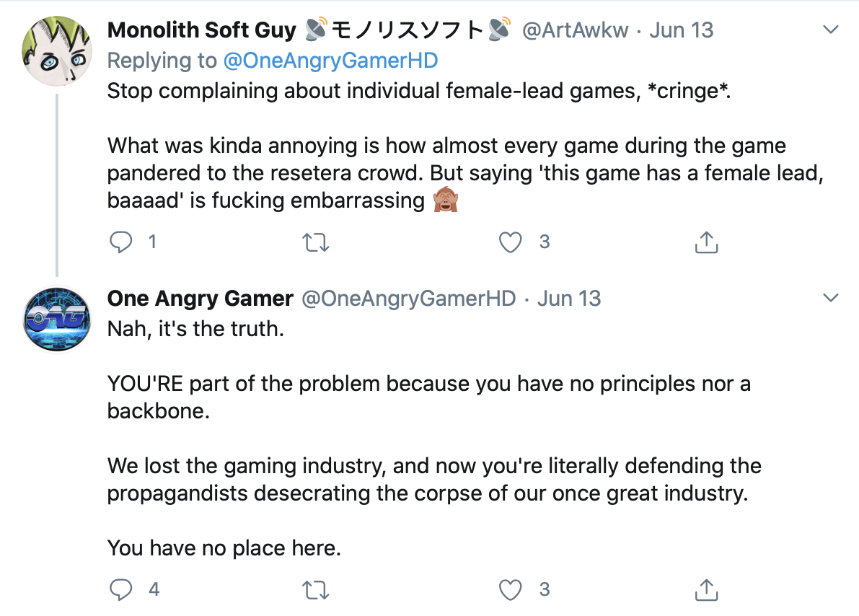Screen dimensions: 859x616
Task: Open more options chevron on One Angry Gamer tweet
Action: point(831,298)
